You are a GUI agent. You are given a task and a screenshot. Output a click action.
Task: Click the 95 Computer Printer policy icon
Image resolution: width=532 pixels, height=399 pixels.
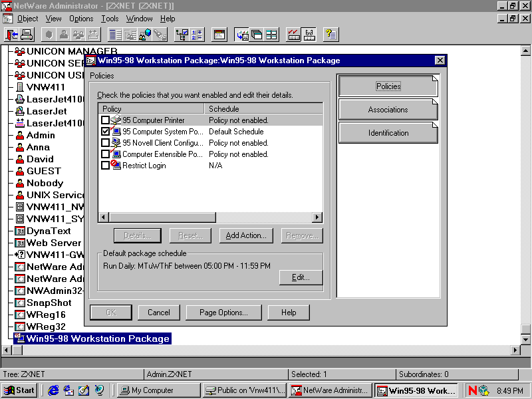pos(116,120)
